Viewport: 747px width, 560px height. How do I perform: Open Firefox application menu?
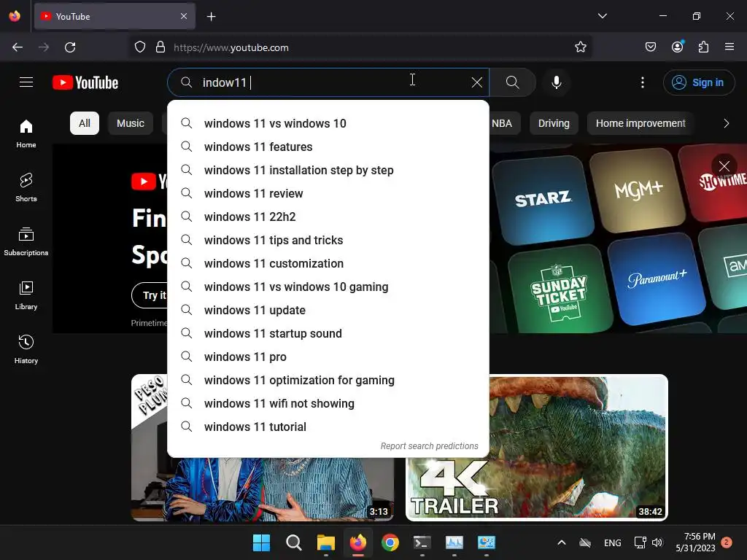click(x=729, y=47)
